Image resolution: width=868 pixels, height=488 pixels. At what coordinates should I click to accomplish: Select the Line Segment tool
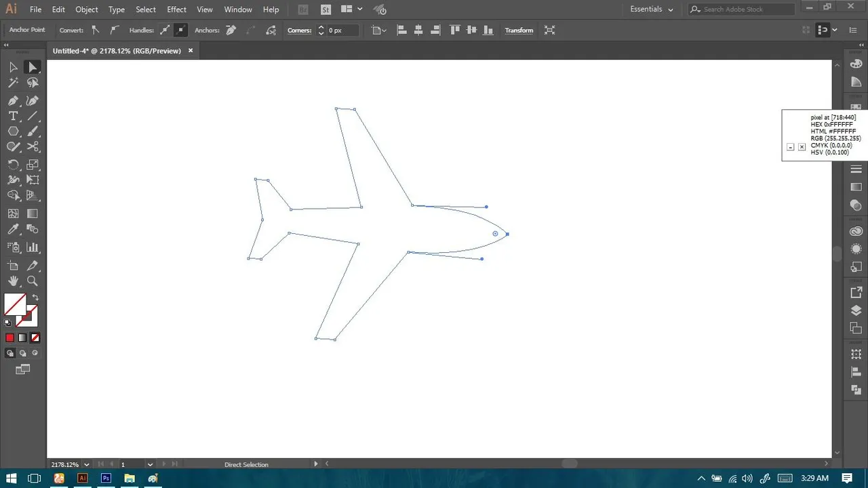coord(32,117)
